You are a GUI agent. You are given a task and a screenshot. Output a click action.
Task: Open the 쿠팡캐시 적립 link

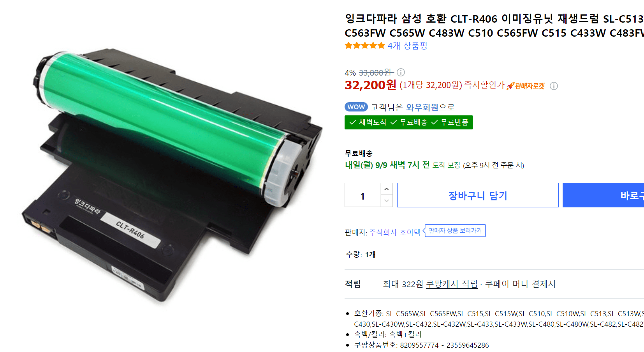tap(452, 284)
